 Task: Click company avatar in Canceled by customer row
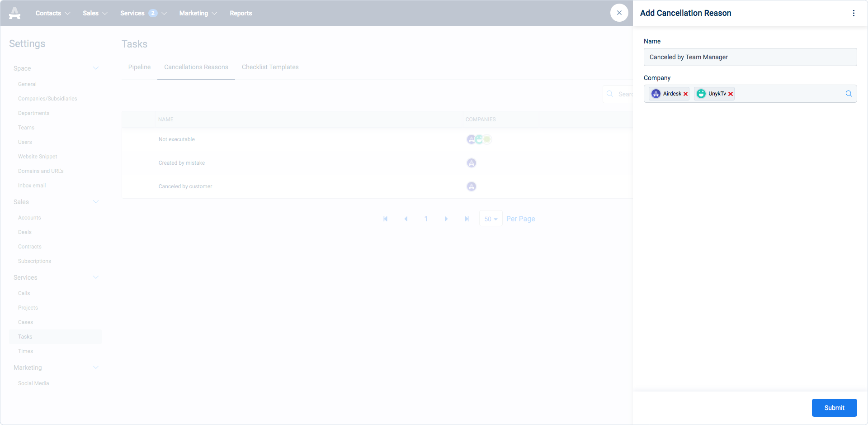click(472, 186)
